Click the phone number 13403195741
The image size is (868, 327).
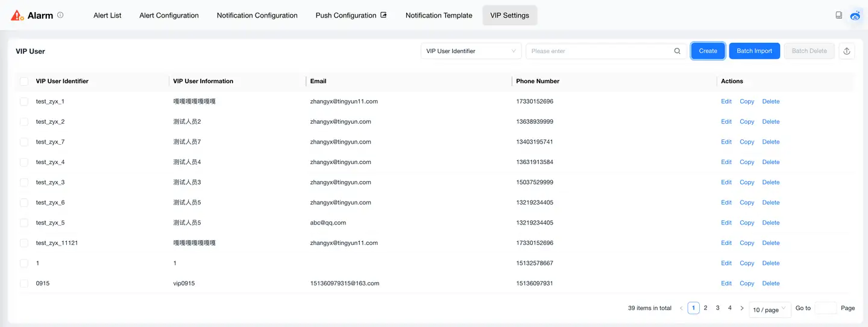535,142
